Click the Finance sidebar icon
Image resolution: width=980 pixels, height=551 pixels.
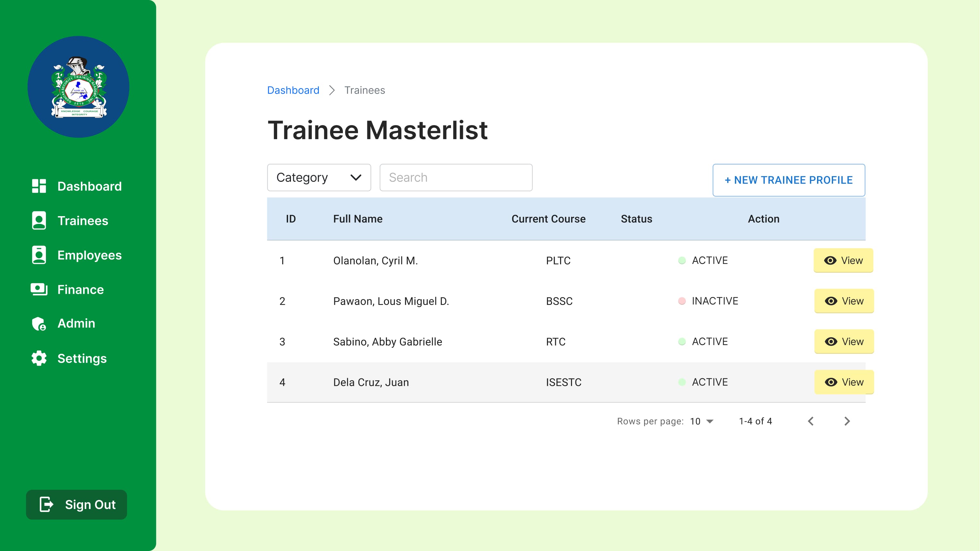click(x=38, y=289)
